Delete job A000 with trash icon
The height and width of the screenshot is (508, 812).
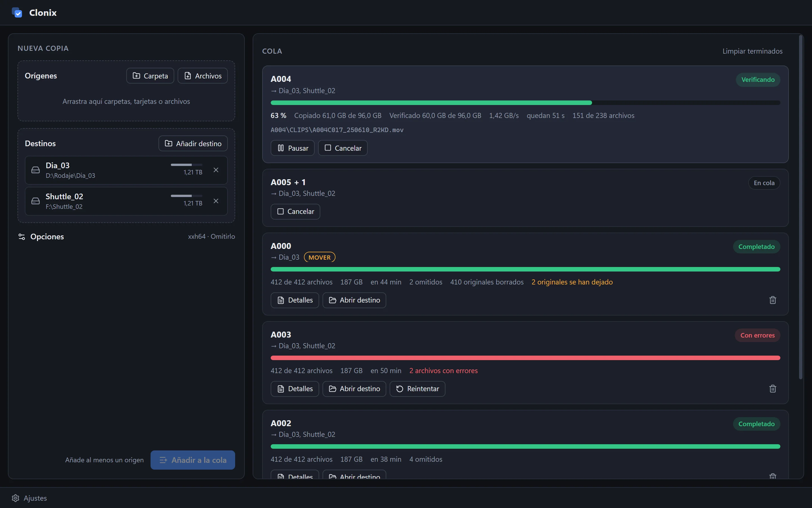773,300
